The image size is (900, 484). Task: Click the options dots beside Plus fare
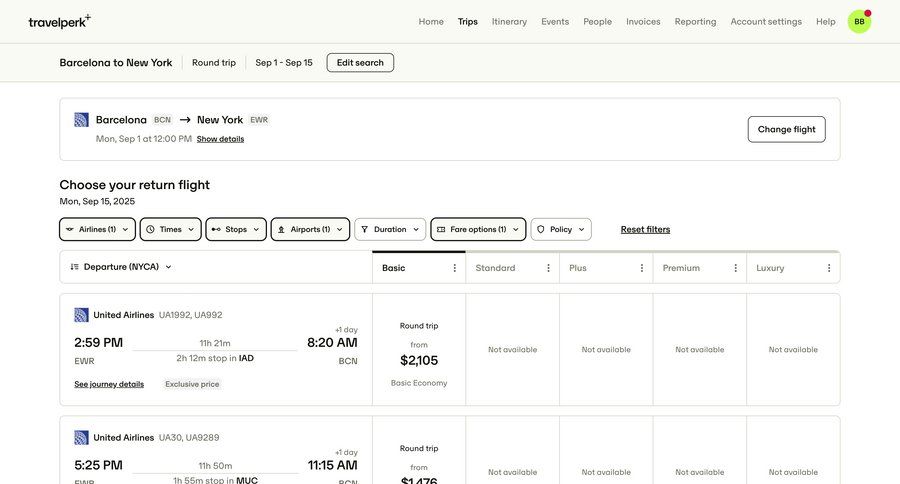pyautogui.click(x=642, y=268)
